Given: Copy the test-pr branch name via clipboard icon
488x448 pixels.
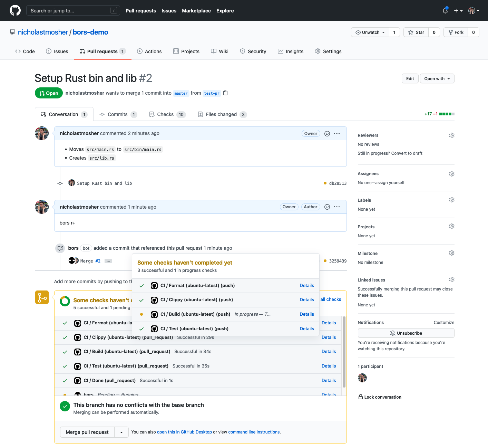Looking at the screenshot, I should 225,93.
